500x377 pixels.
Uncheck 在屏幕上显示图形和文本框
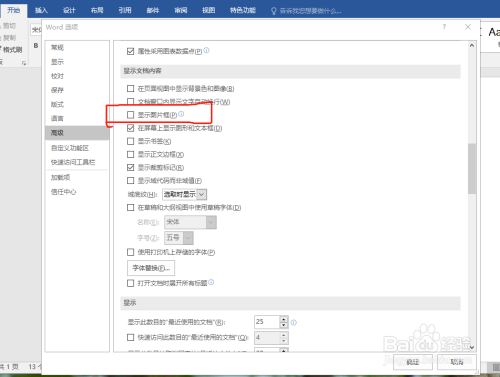pyautogui.click(x=130, y=128)
